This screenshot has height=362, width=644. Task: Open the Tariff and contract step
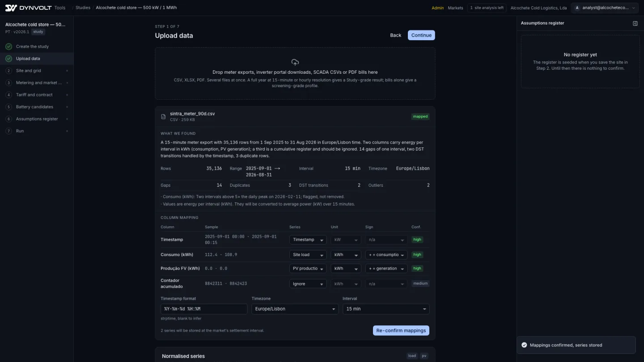pyautogui.click(x=37, y=95)
